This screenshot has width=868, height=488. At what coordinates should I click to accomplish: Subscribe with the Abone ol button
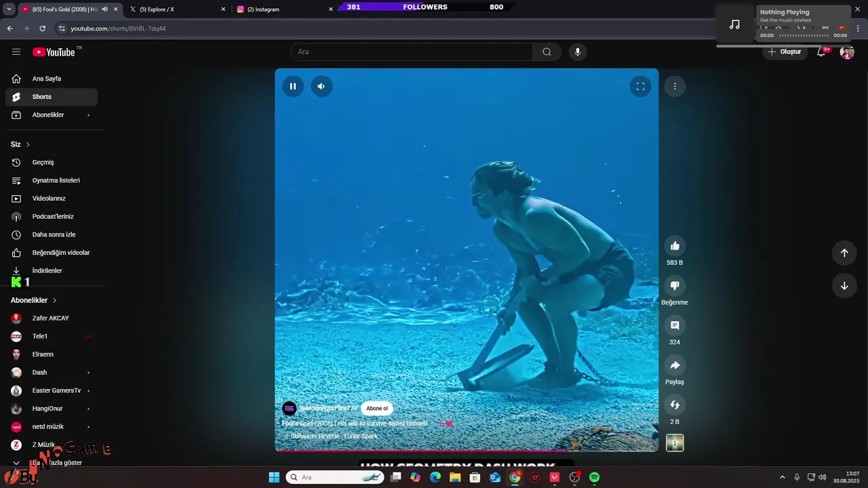tap(377, 408)
